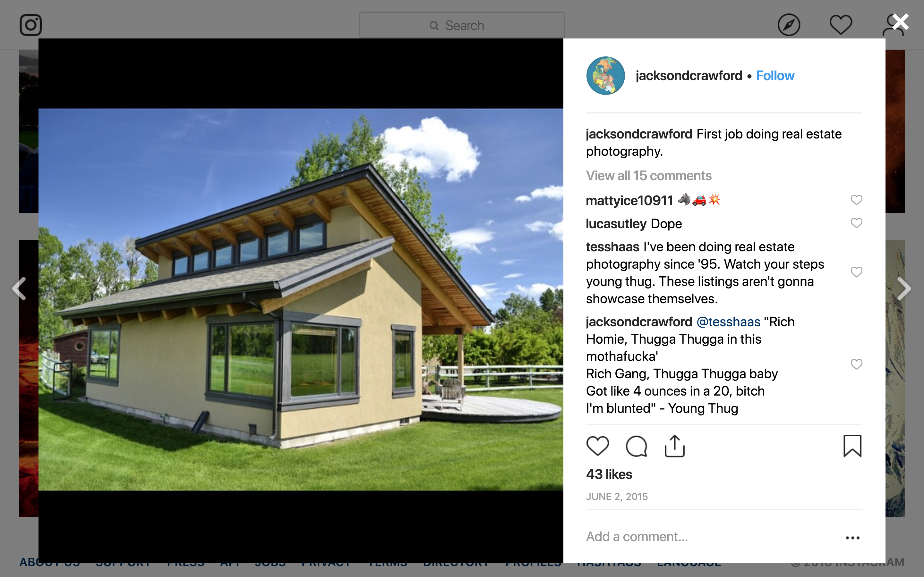Share the post with the upload-arrow icon

(675, 446)
